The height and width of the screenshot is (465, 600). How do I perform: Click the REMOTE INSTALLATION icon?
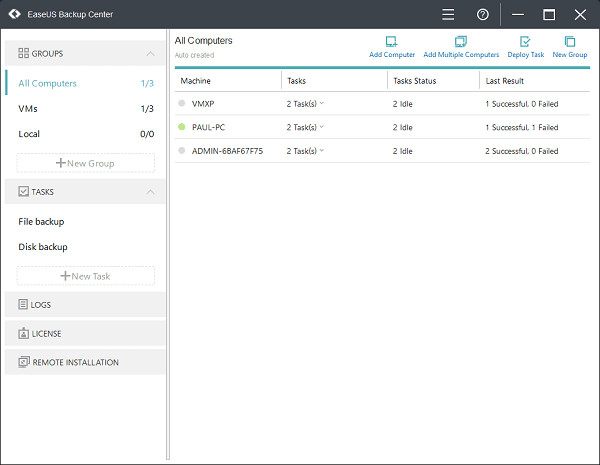click(x=24, y=362)
